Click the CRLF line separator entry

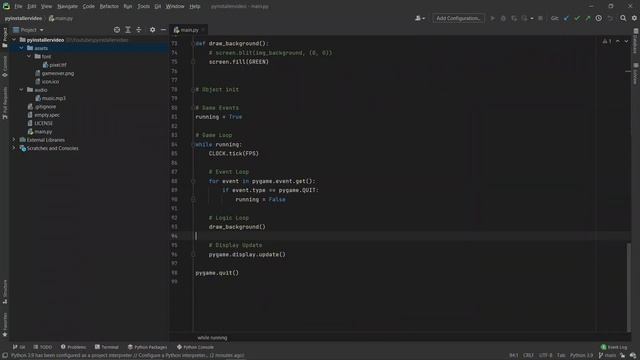pyautogui.click(x=528, y=356)
